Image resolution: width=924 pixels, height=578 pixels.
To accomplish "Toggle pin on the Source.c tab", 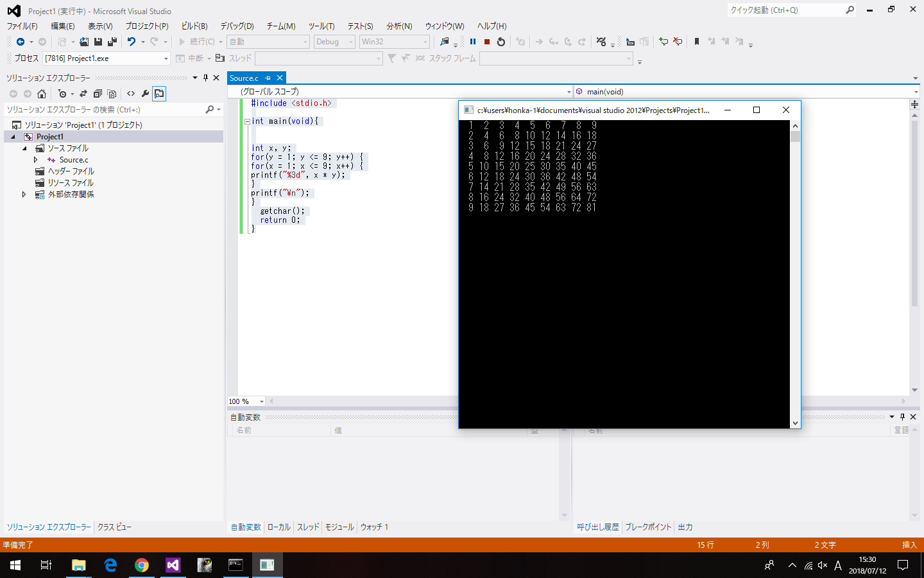I will click(268, 78).
